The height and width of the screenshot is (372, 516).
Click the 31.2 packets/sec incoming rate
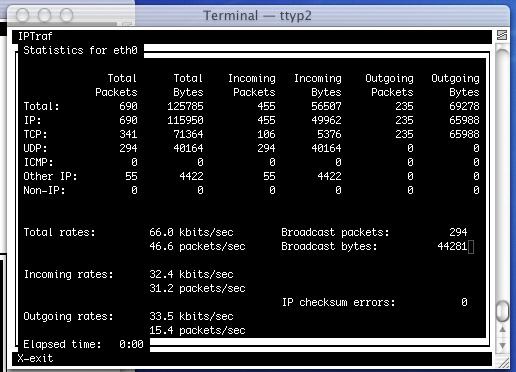click(197, 288)
